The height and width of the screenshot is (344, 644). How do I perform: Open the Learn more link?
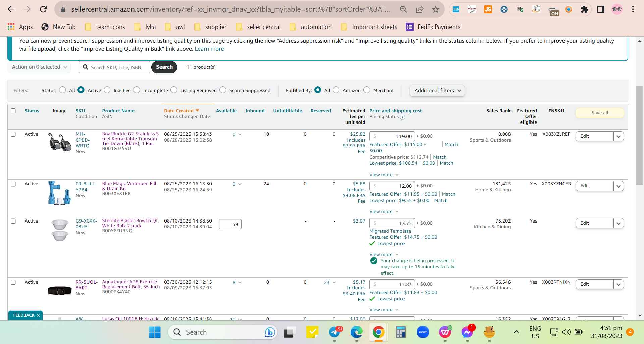click(x=209, y=49)
